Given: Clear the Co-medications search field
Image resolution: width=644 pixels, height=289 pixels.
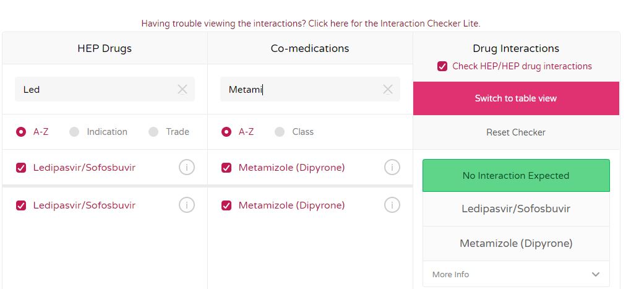Looking at the screenshot, I should click(388, 89).
